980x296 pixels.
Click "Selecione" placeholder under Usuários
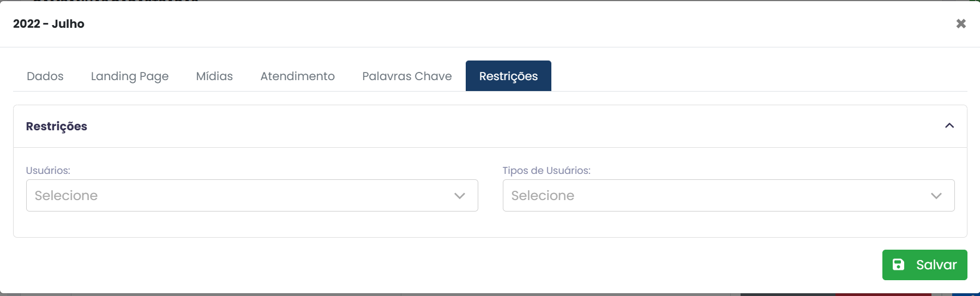pyautogui.click(x=67, y=196)
